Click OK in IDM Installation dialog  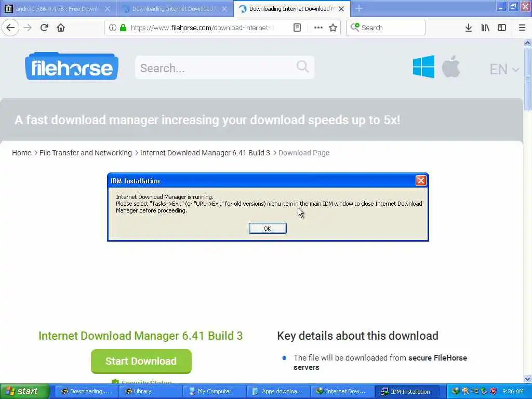[x=268, y=229]
